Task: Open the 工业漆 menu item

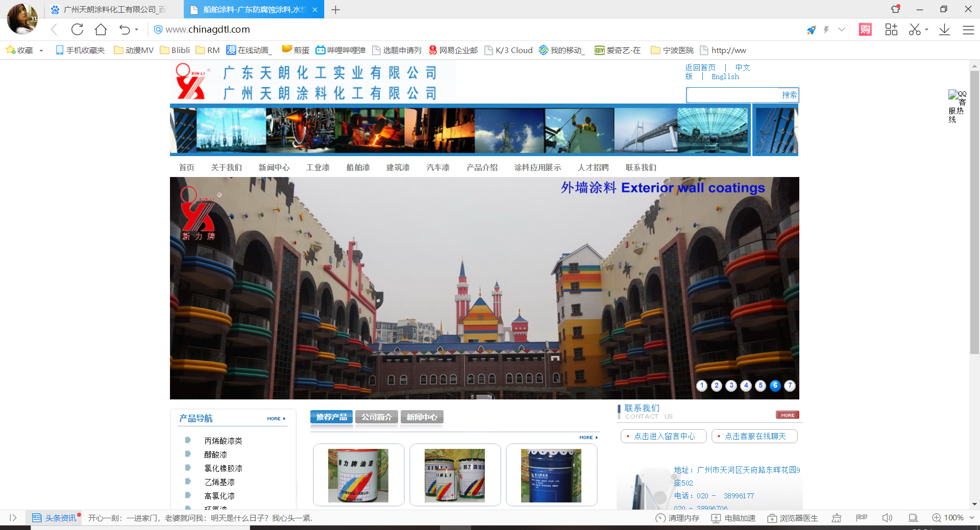Action: pos(318,167)
